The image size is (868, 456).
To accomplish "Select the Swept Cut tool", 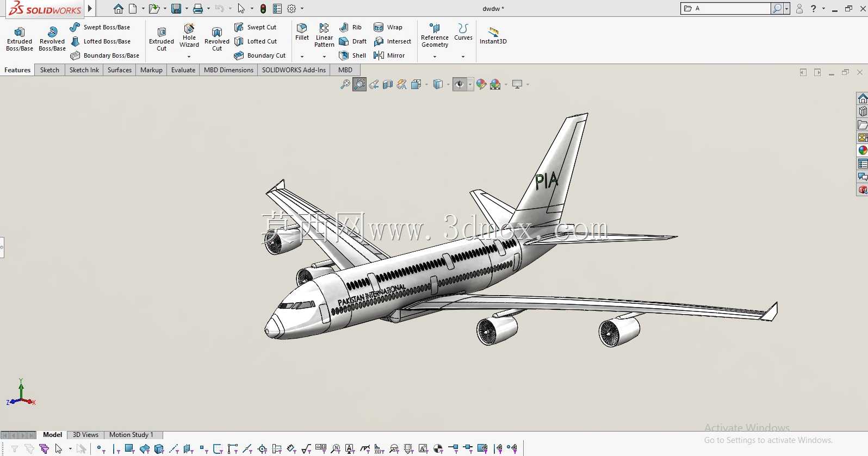I will coord(256,27).
